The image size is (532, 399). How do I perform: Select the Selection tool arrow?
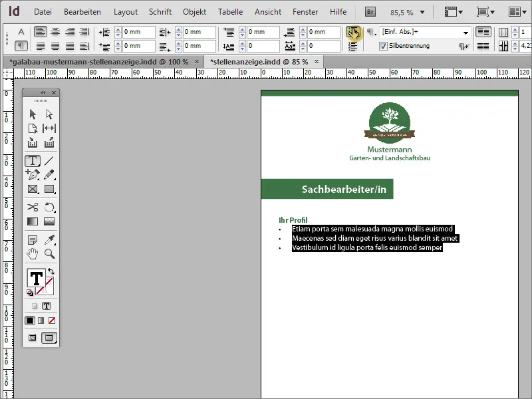(33, 114)
